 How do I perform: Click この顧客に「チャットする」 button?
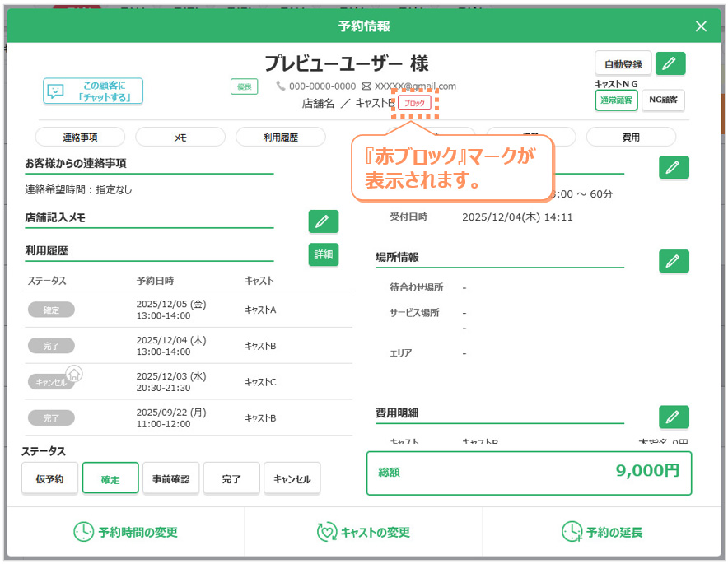tap(93, 91)
